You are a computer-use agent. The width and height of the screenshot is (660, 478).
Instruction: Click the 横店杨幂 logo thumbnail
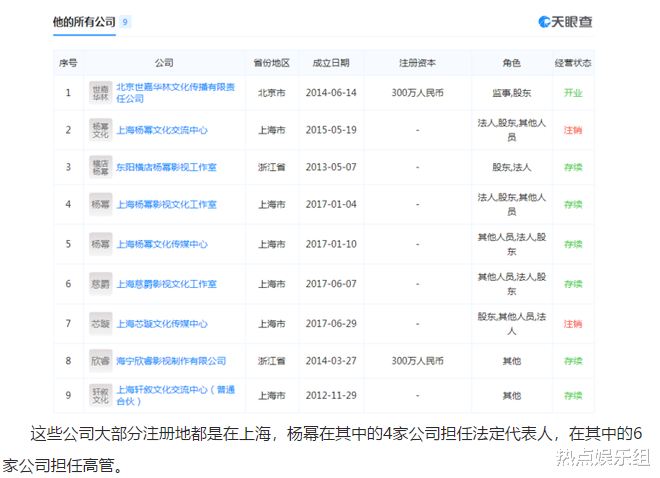[101, 167]
